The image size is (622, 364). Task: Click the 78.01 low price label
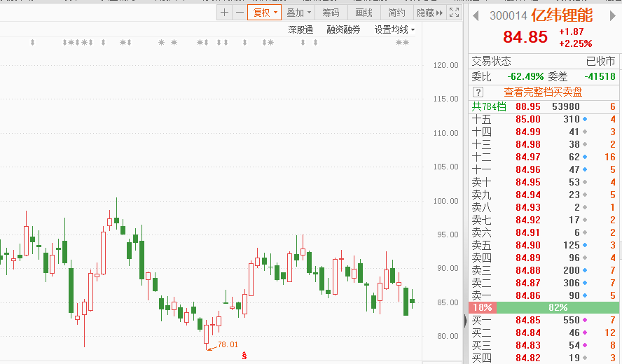228,344
